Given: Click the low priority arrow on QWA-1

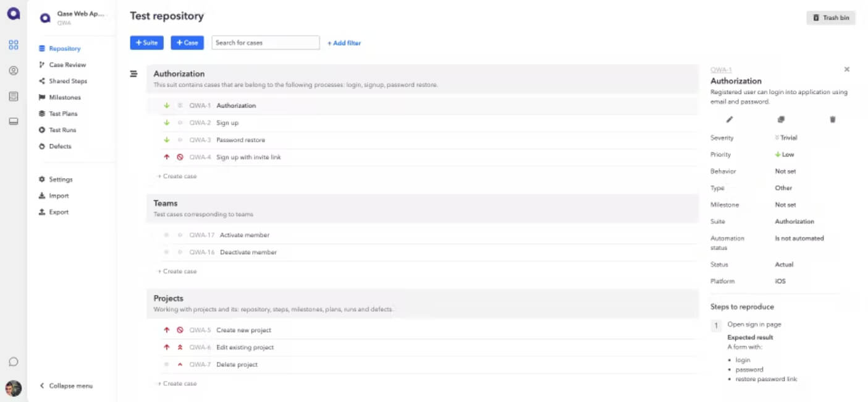Looking at the screenshot, I should (x=166, y=106).
